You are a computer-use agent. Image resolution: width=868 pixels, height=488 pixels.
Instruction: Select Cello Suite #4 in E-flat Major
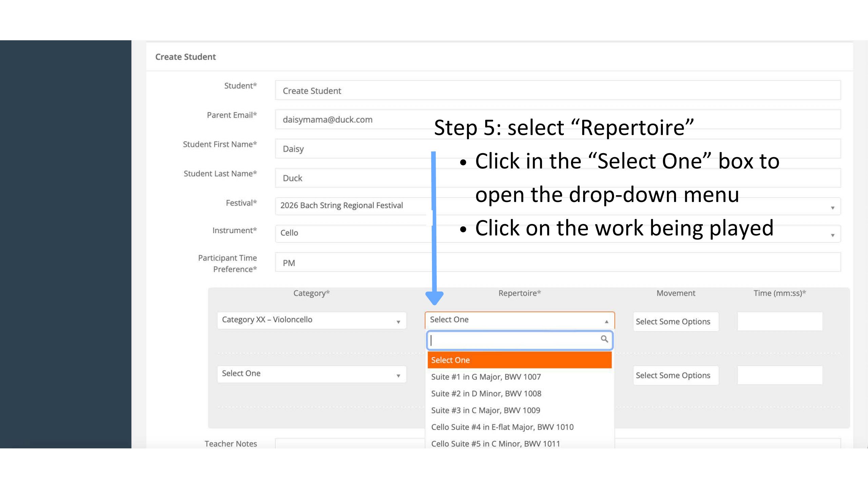tap(502, 427)
